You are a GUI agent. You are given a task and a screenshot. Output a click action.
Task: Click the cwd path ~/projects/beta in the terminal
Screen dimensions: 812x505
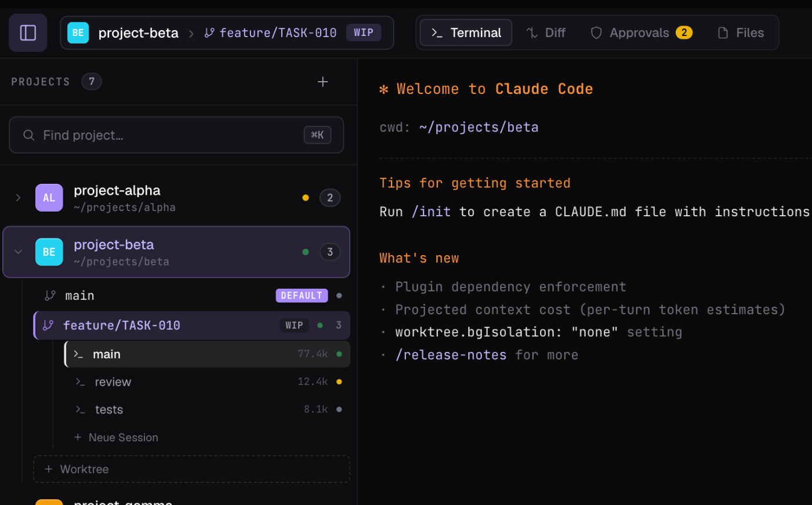coord(478,128)
